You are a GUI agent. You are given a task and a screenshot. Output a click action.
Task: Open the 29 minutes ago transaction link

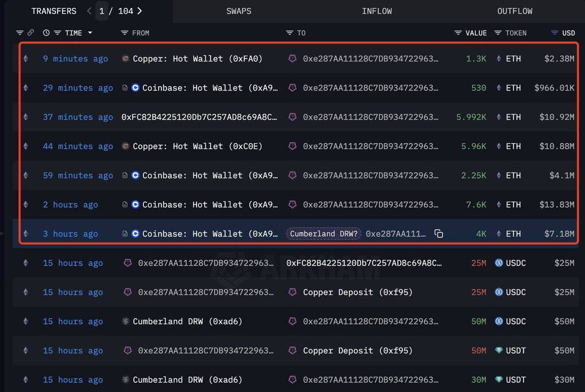(78, 88)
